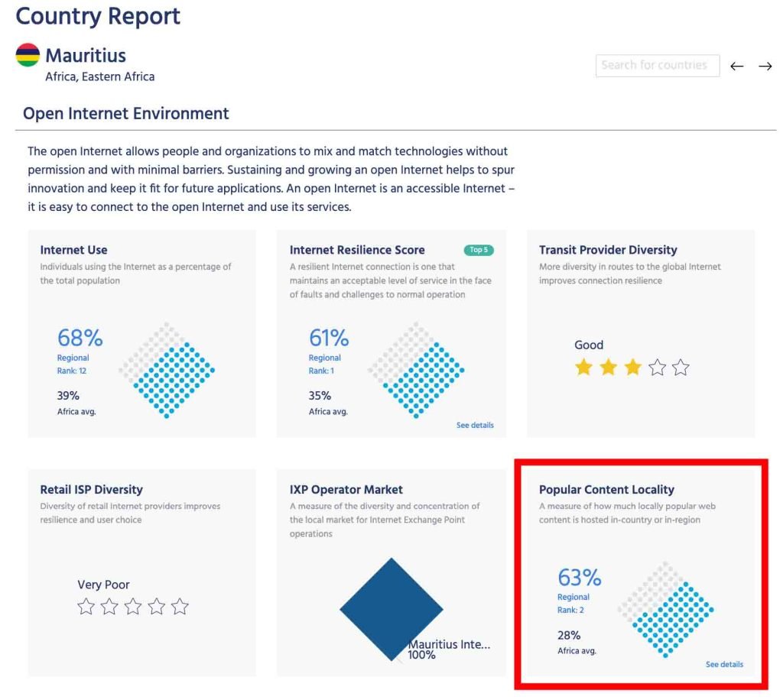Screen dimensions: 783x700
Task: Click the empty fifth Transit Provider star
Action: [x=681, y=368]
